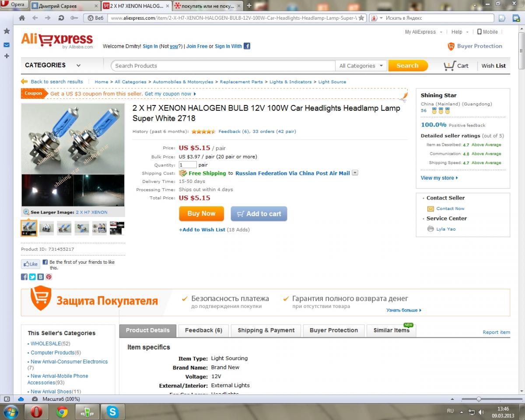Click the quantity input field
Screen dimensions: 525x420
point(188,165)
